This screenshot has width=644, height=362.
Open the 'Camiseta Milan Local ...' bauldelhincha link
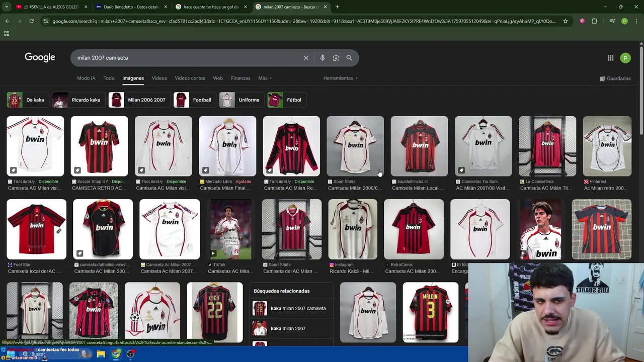coord(418,188)
